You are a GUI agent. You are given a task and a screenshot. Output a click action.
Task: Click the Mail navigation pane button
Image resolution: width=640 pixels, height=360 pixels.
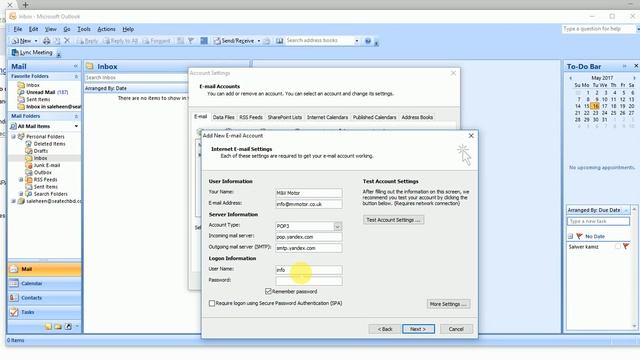[x=44, y=269]
